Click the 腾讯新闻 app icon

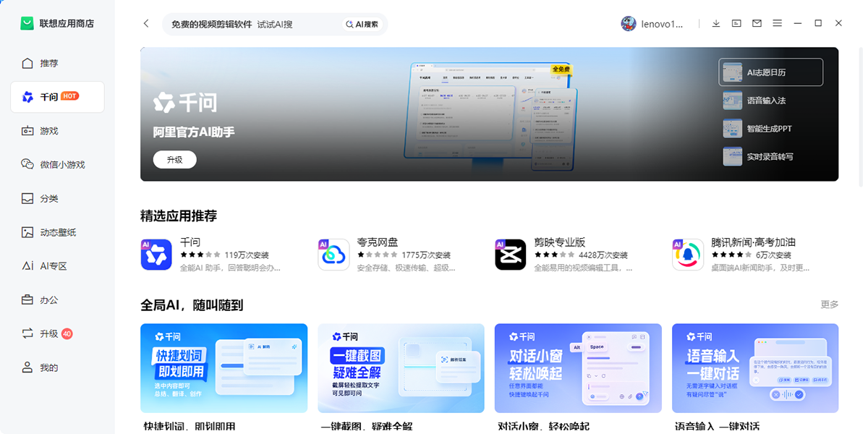(x=688, y=255)
